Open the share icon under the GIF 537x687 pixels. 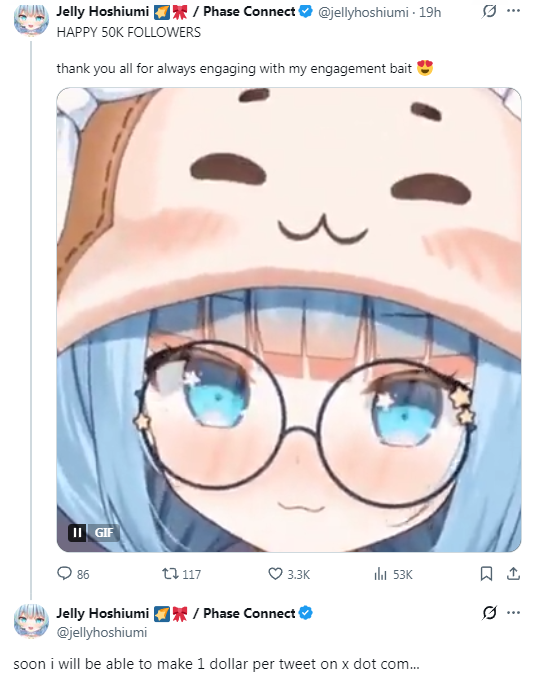click(513, 574)
